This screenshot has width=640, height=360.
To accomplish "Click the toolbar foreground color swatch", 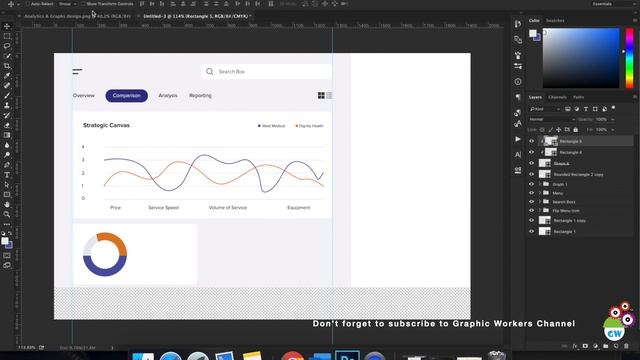I will click(x=4, y=241).
